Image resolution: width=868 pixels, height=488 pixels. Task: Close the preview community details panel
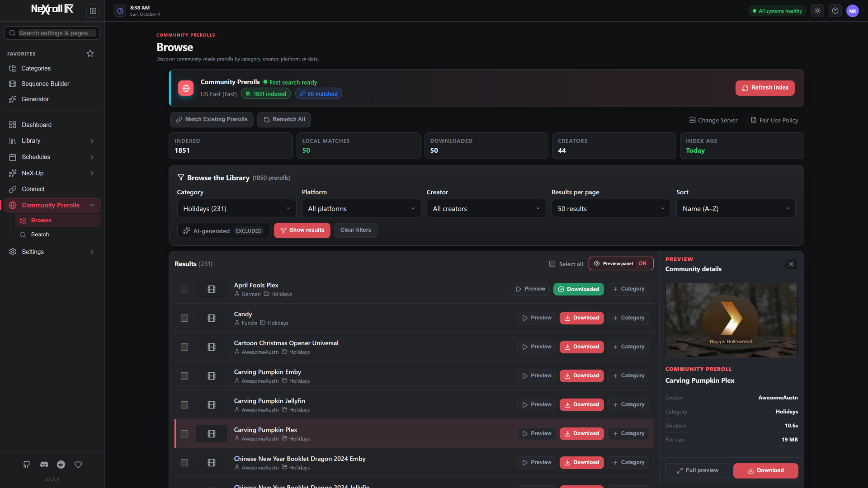click(791, 264)
